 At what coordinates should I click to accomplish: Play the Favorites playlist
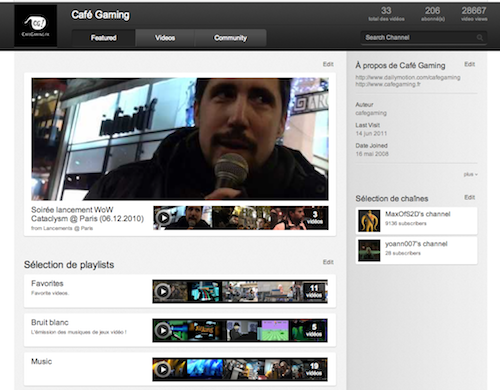tap(163, 292)
